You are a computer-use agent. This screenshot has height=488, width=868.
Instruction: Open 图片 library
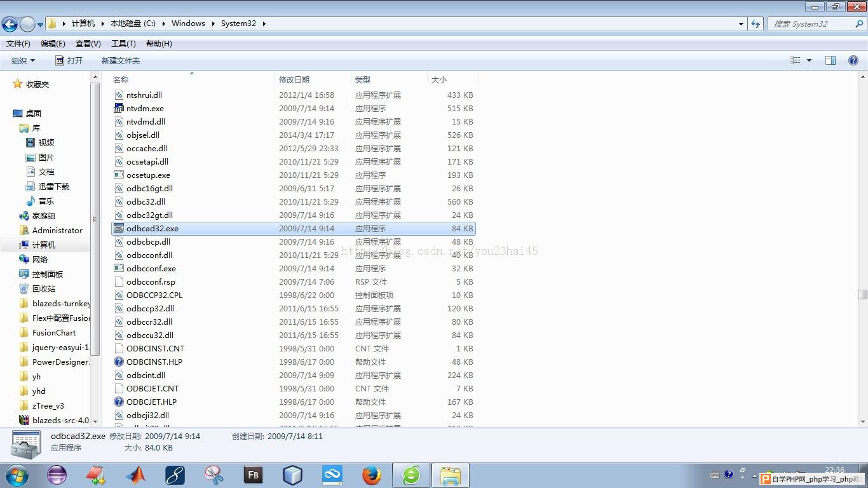(x=46, y=157)
